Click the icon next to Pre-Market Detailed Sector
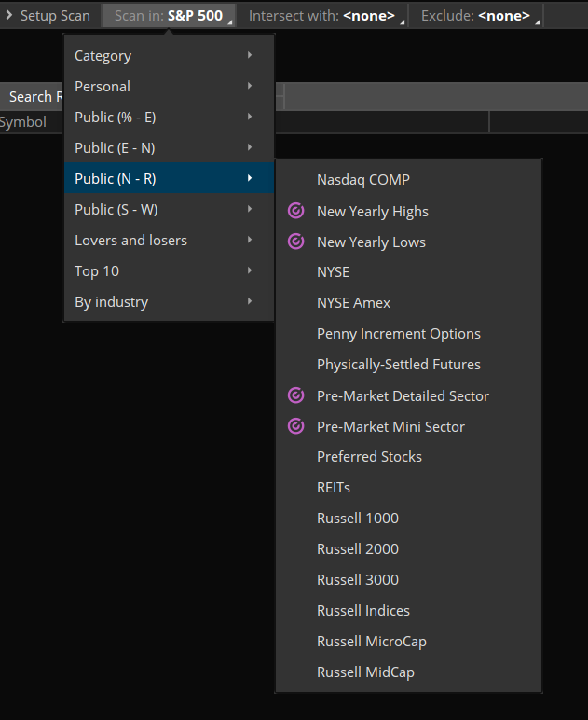Screen dimensions: 588x720 296,395
